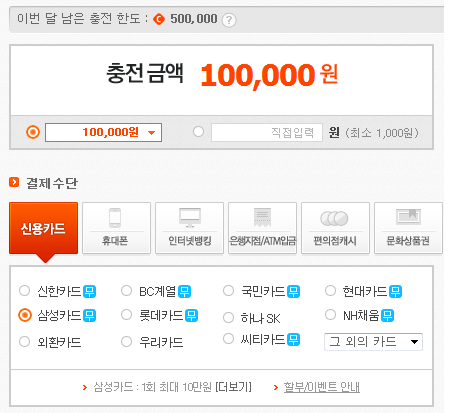453x413 pixels.
Task: Select the 은행지점/ATM입금 receipt icon
Action: tap(263, 218)
